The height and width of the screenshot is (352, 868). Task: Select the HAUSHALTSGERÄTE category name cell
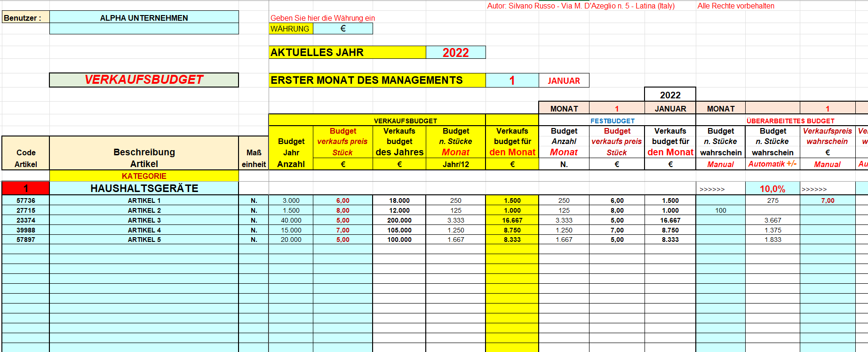pos(144,188)
